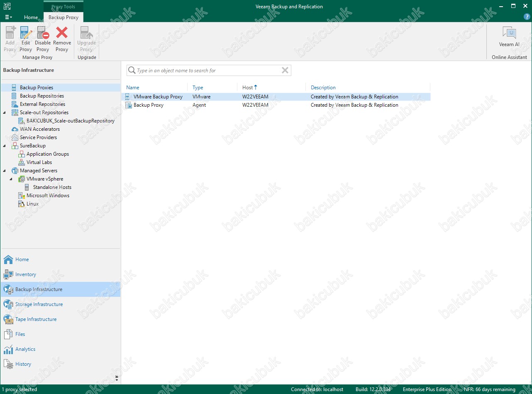Image resolution: width=532 pixels, height=394 pixels.
Task: Select Microsoft Windows in the tree
Action: click(x=48, y=196)
